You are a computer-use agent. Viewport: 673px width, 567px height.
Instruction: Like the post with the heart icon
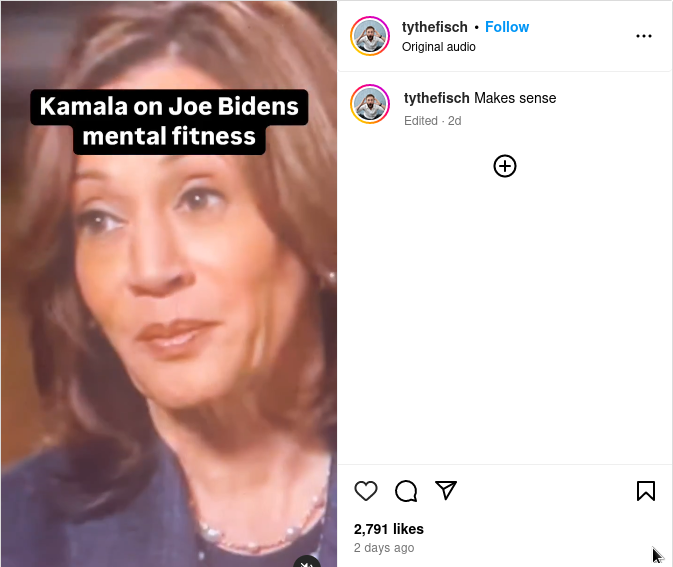click(366, 491)
